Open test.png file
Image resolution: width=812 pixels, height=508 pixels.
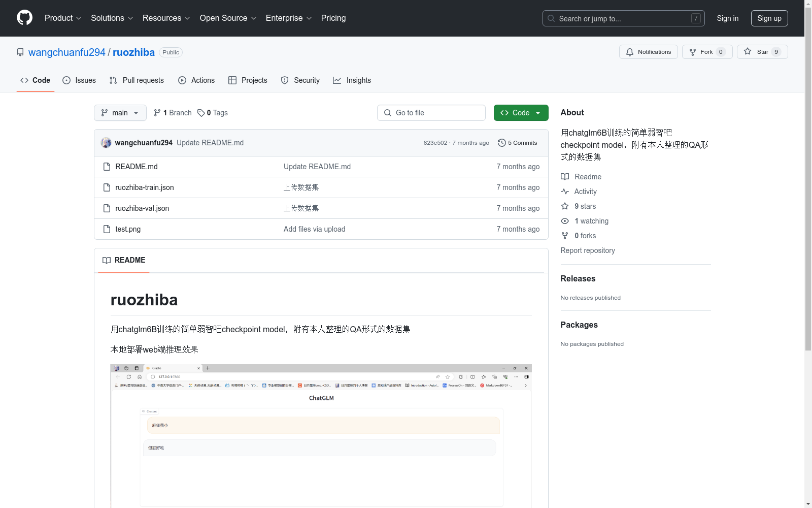click(x=128, y=229)
